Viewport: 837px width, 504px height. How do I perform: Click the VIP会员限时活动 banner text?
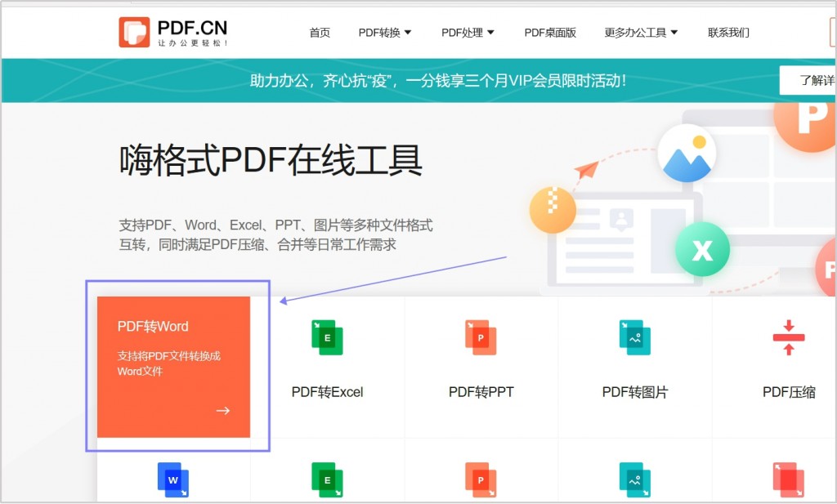pos(438,81)
